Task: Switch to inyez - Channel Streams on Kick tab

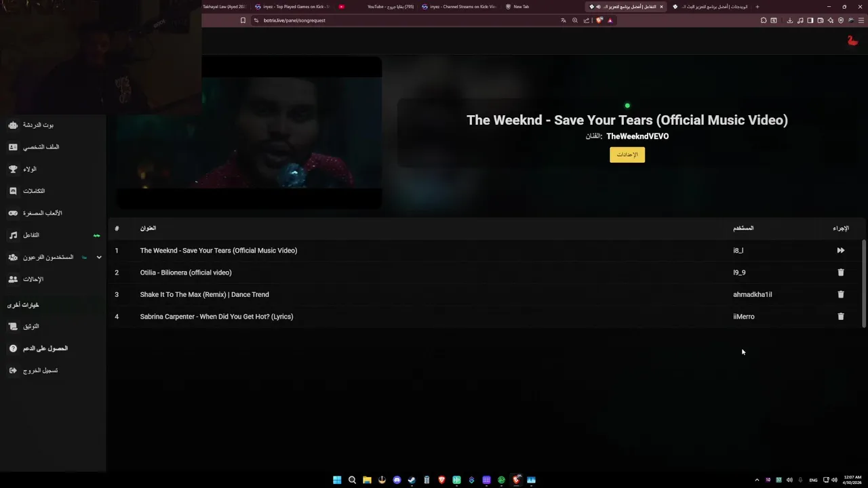Action: coord(460,7)
